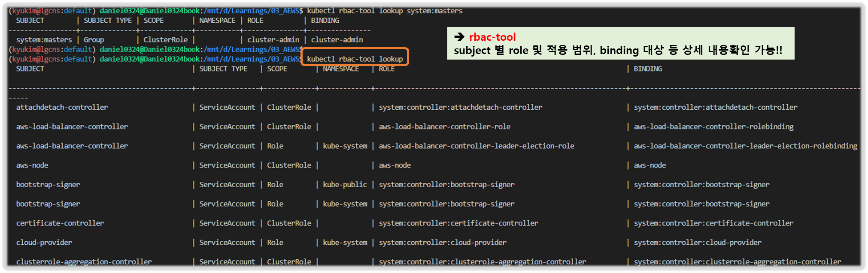Click the 'cluster-admin' binding cell in the first table

coord(337,39)
